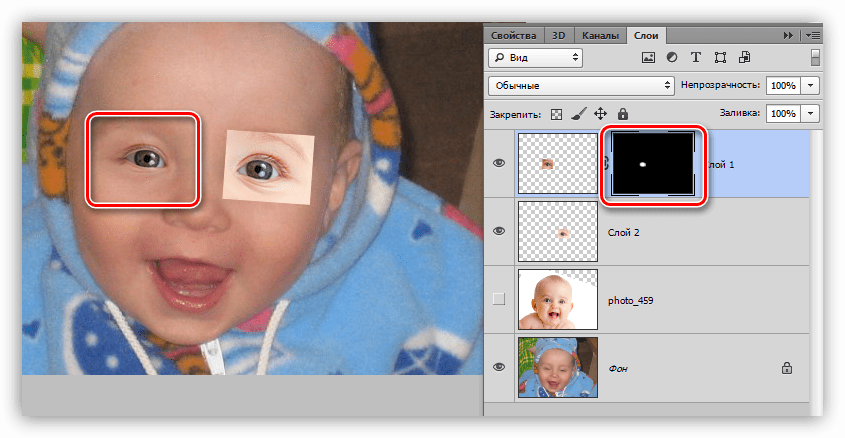Lock layer position with the move icon
The width and height of the screenshot is (845, 438).
[x=601, y=114]
